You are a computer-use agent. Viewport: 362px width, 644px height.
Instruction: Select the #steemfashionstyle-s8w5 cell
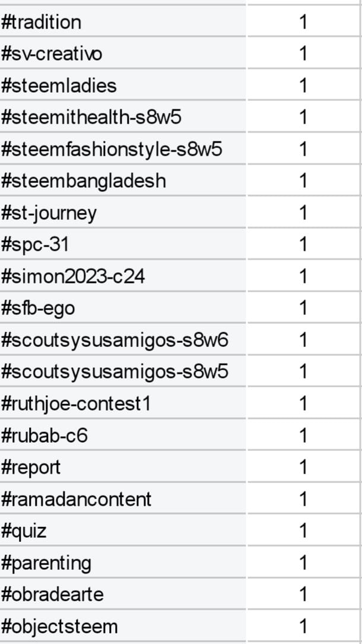[x=123, y=149]
